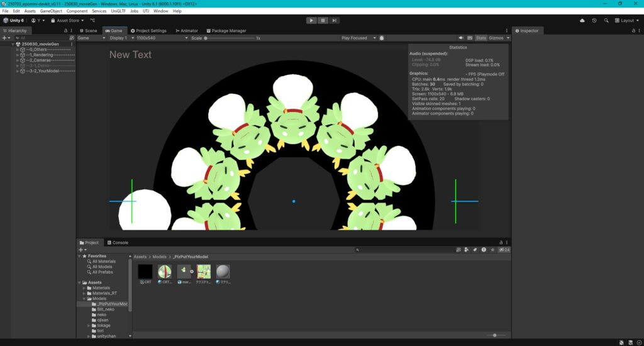This screenshot has height=346, width=644.
Task: Expand the --0_Others object
Action: pyautogui.click(x=17, y=49)
